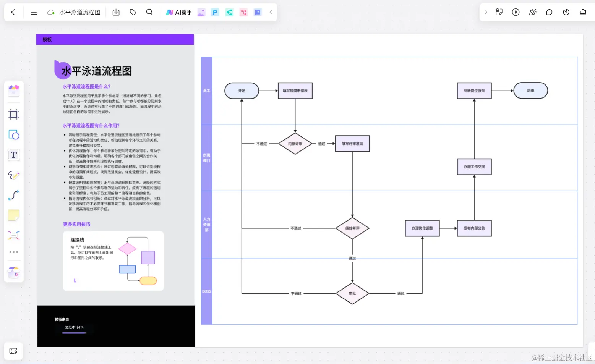Open the AI助手 assistant

(x=178, y=12)
